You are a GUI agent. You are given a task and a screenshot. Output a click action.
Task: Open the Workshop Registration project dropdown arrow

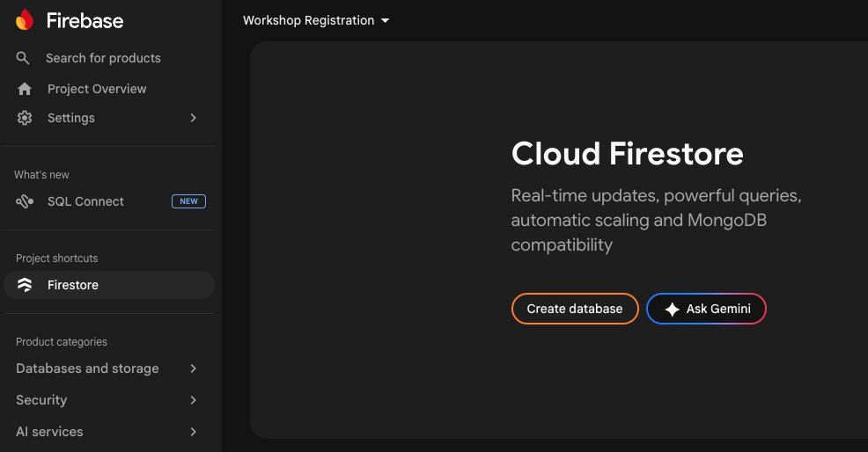[x=386, y=21]
